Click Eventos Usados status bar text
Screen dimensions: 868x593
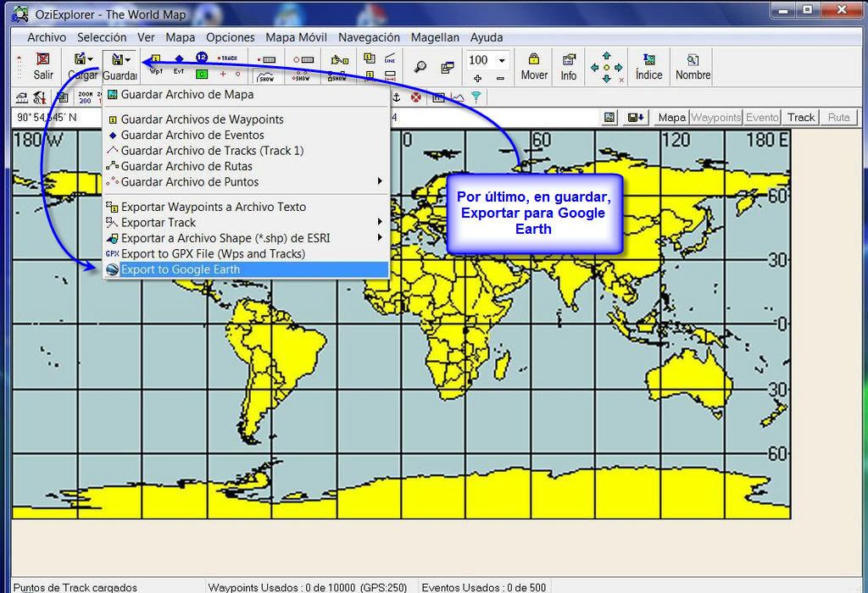[484, 587]
